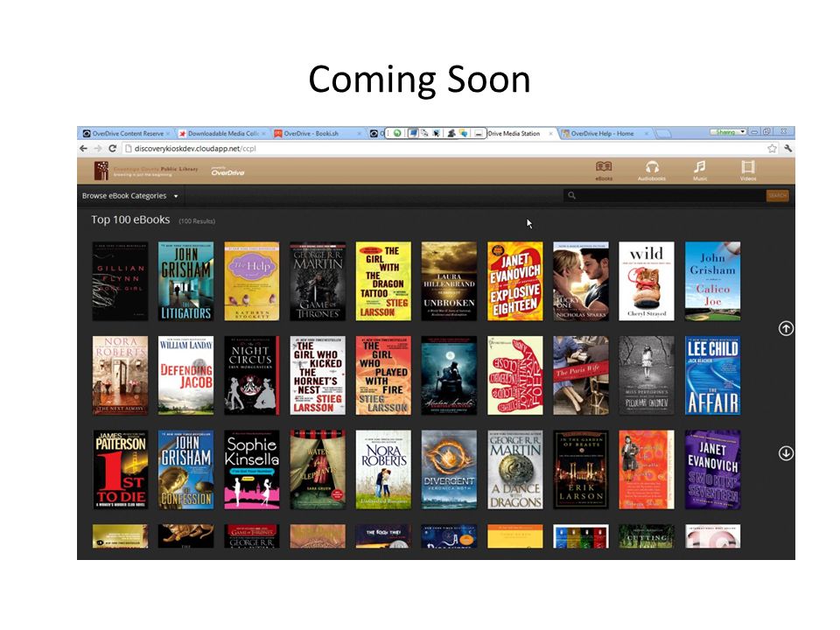The width and height of the screenshot is (840, 630).
Task: Open the Videos film icon
Action: (748, 167)
